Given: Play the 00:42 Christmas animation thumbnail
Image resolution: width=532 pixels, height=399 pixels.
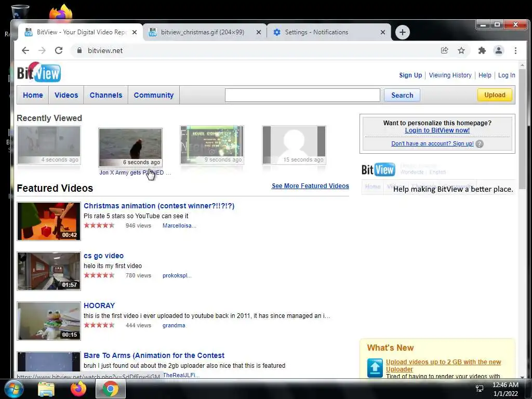Looking at the screenshot, I should (x=49, y=221).
